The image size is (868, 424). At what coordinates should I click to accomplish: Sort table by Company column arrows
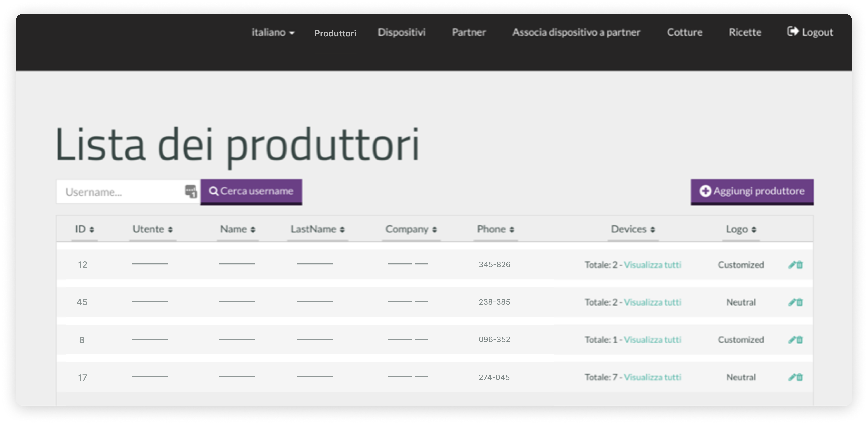point(435,230)
